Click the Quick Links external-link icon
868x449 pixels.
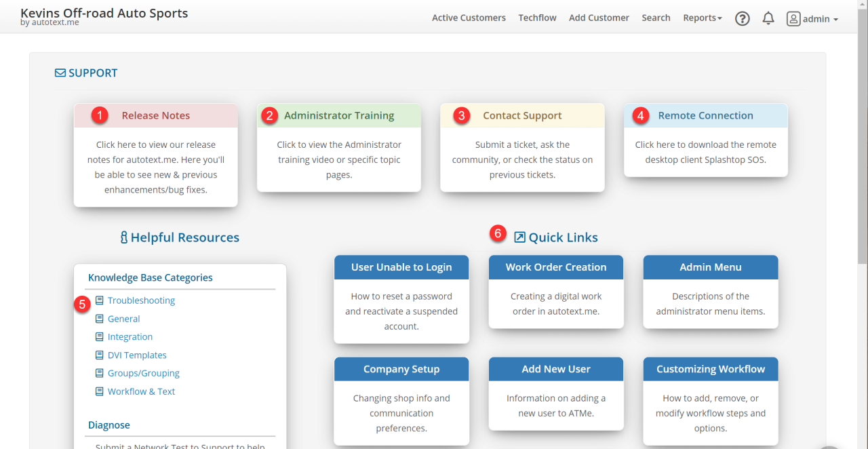coord(519,237)
